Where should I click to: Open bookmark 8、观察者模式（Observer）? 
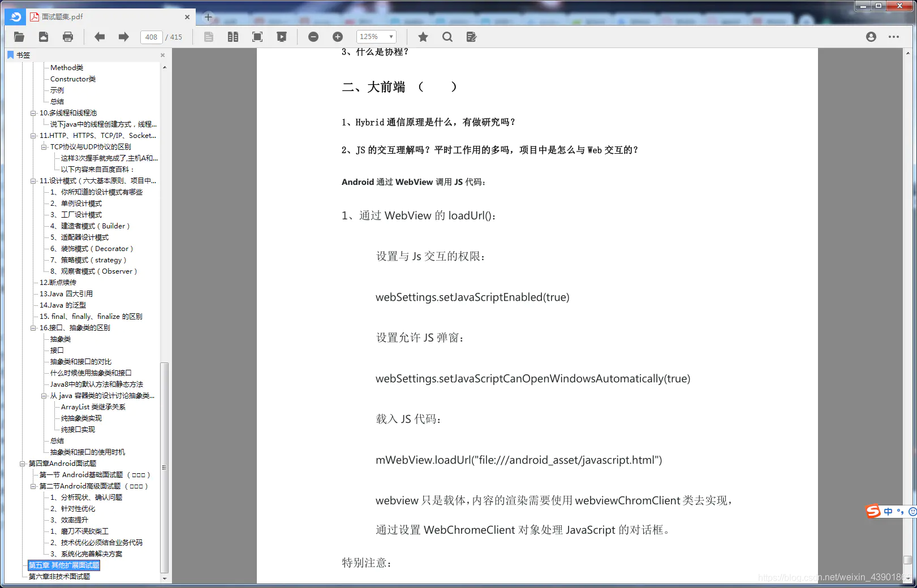tap(94, 271)
